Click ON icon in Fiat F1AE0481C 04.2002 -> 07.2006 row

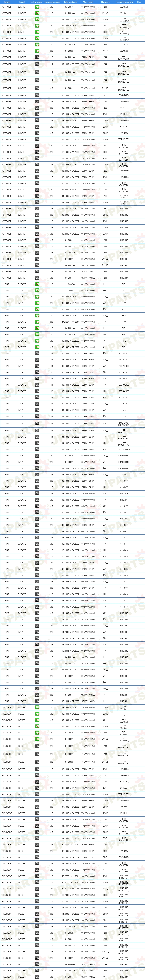pos(37,469)
